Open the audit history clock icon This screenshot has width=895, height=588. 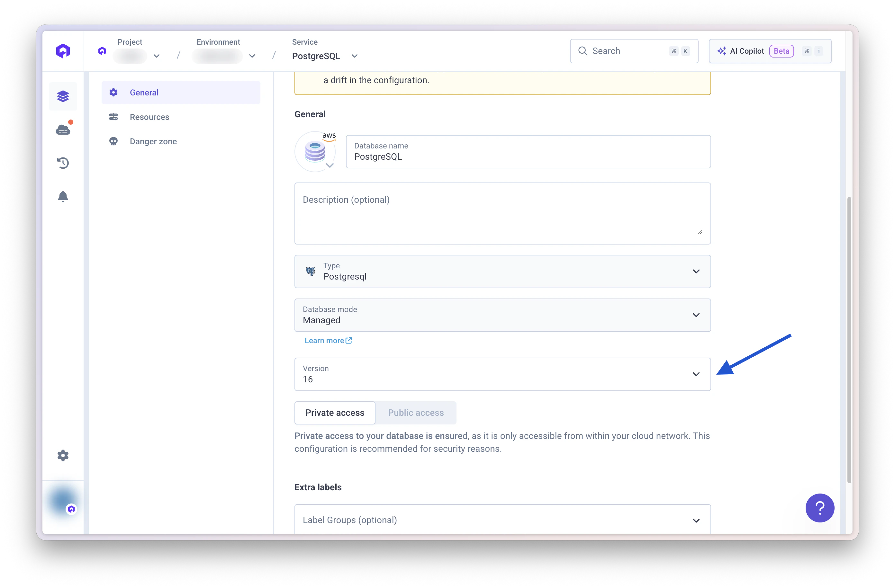pos(63,163)
